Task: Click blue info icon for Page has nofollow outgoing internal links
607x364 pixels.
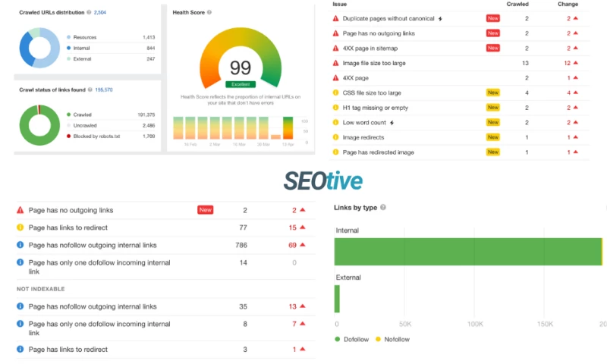Action: 20,245
